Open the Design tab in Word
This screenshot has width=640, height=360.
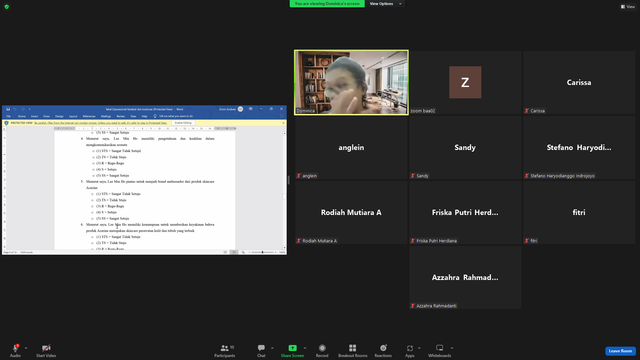(x=59, y=116)
